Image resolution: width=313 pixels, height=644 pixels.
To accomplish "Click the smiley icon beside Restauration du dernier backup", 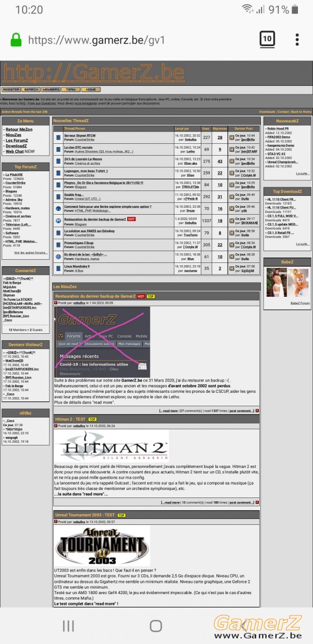I will 59,221.
